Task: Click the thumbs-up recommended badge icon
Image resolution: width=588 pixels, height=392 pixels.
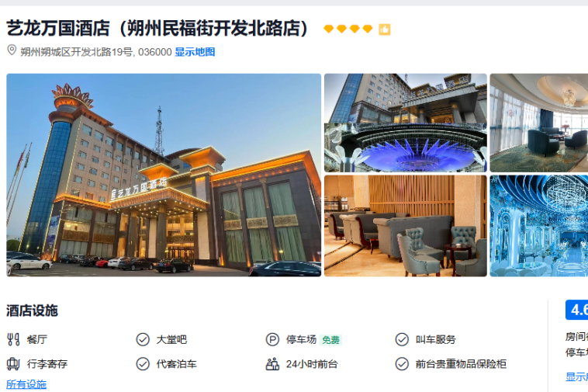Action: [385, 29]
